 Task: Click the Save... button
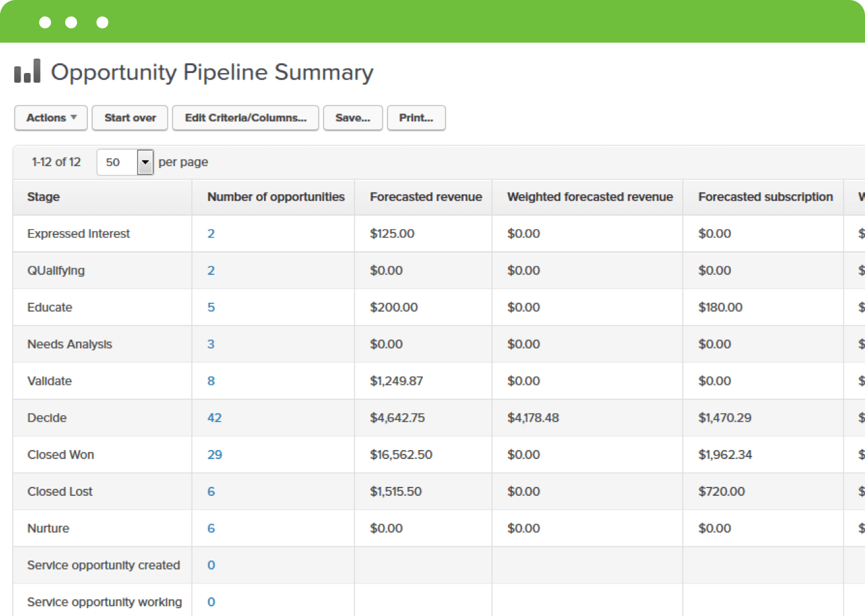pyautogui.click(x=352, y=118)
